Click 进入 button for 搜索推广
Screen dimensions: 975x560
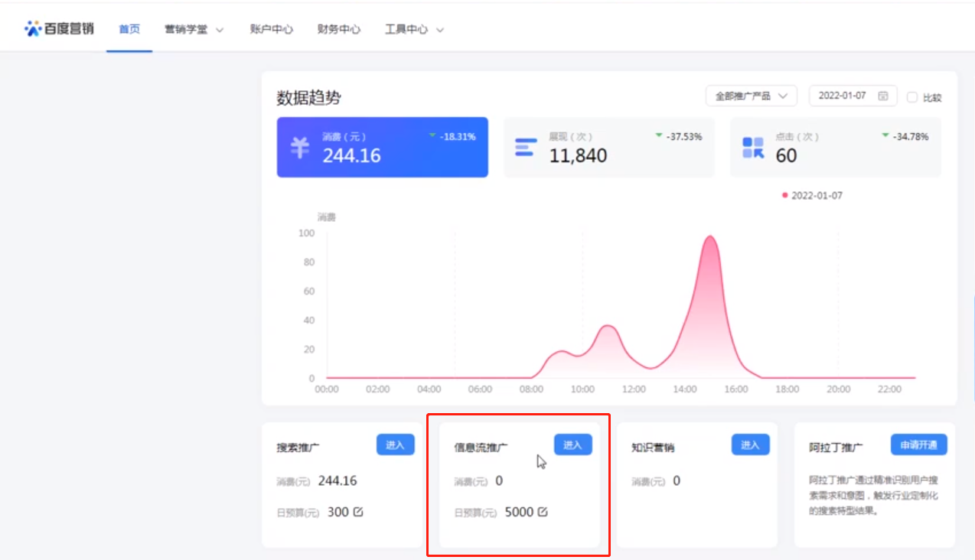(395, 444)
